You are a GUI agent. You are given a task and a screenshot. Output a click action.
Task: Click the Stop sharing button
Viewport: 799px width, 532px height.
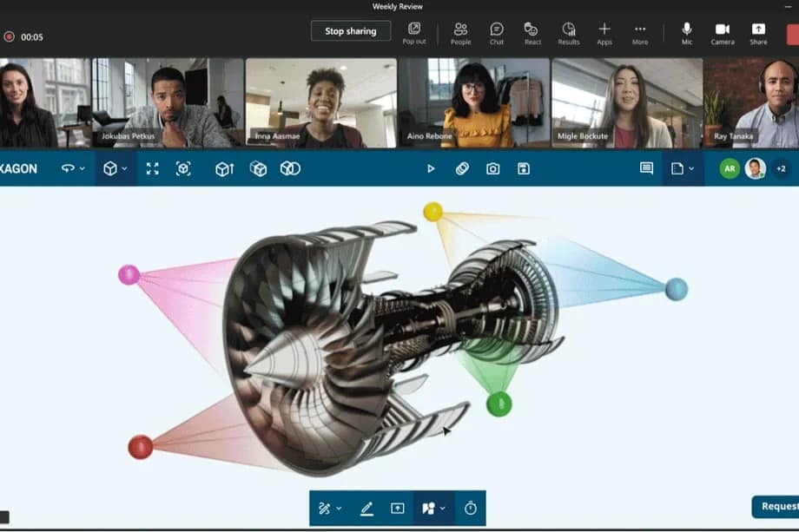(350, 30)
